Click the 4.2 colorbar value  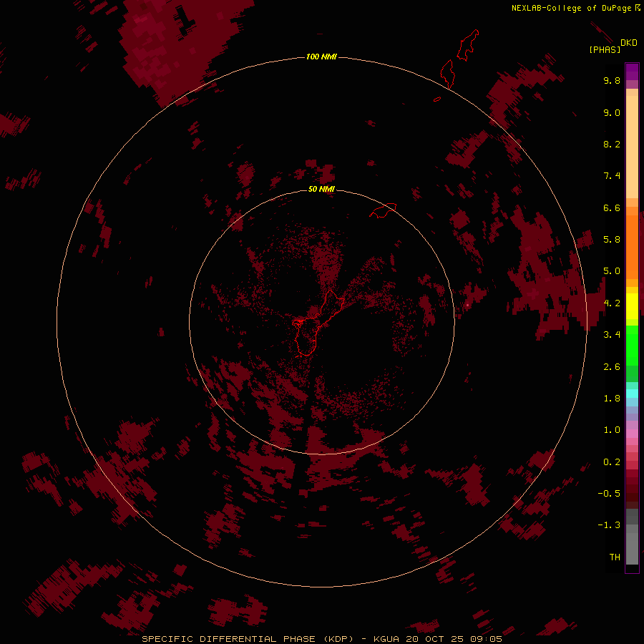click(612, 303)
